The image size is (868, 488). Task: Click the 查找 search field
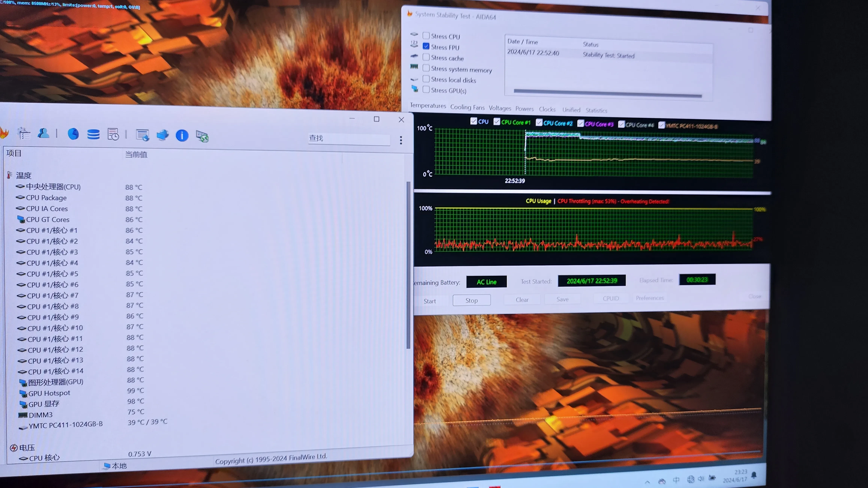tap(349, 139)
